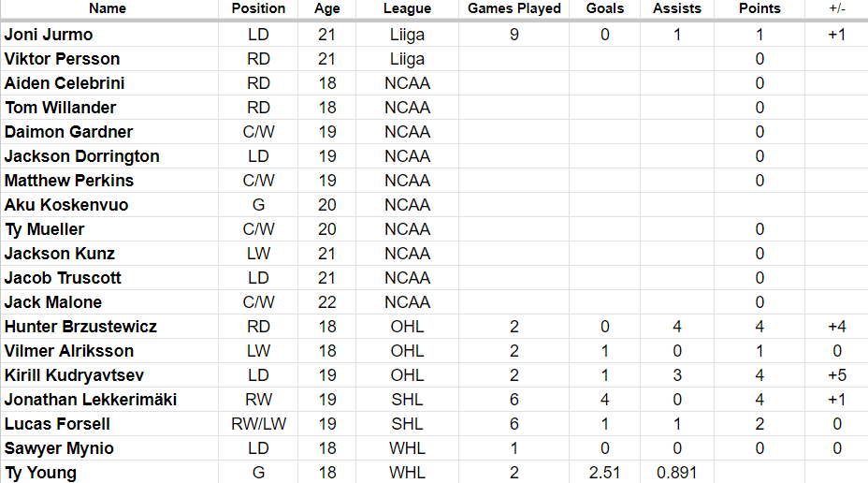
Task: Select the Hunter Brzustewicz name cell
Action: pyautogui.click(x=80, y=327)
